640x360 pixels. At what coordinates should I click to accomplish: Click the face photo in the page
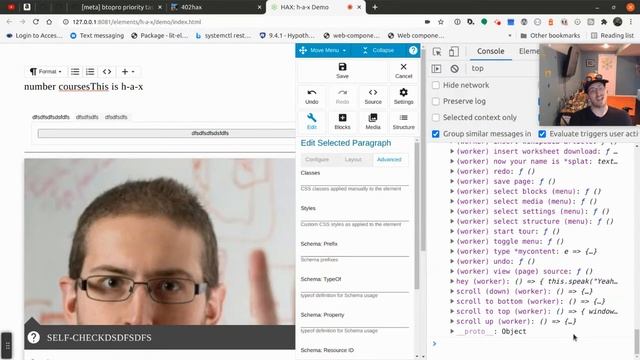tap(160, 242)
